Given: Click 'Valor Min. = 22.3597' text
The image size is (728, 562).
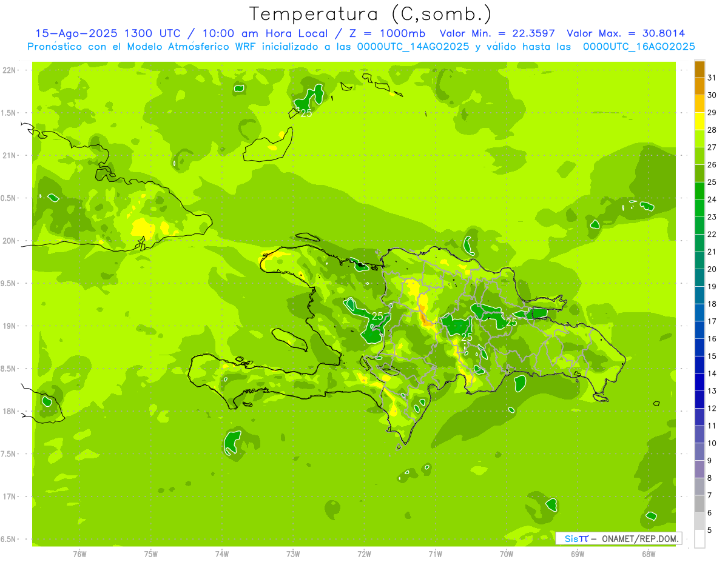Looking at the screenshot, I should point(497,33).
